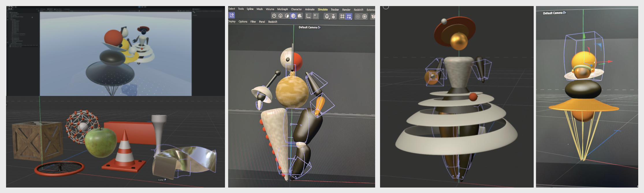
Task: Switch to the Game tab in Unity
Action: (50, 9)
